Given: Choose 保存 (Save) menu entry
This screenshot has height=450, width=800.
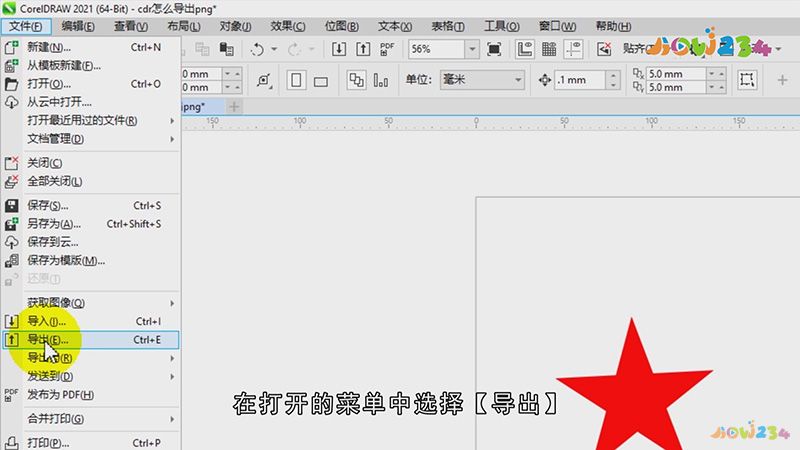Looking at the screenshot, I should pyautogui.click(x=91, y=205).
